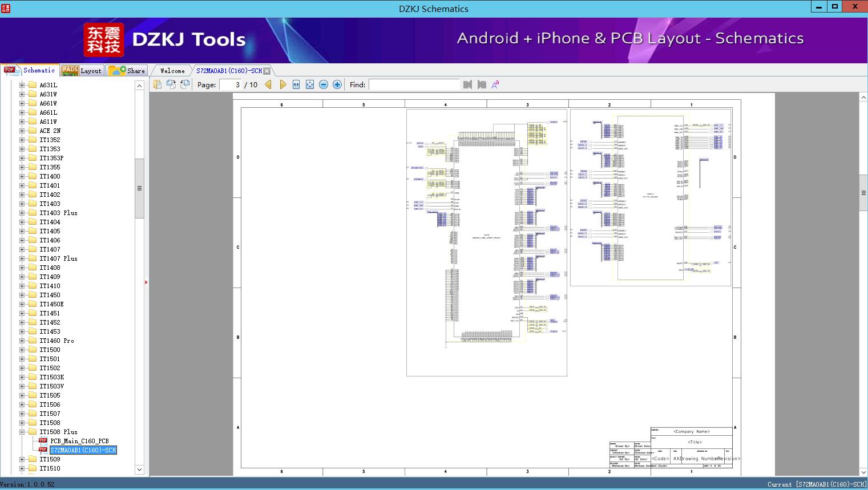Click the find previous icon
Image resolution: width=868 pixels, height=490 pixels.
[468, 84]
